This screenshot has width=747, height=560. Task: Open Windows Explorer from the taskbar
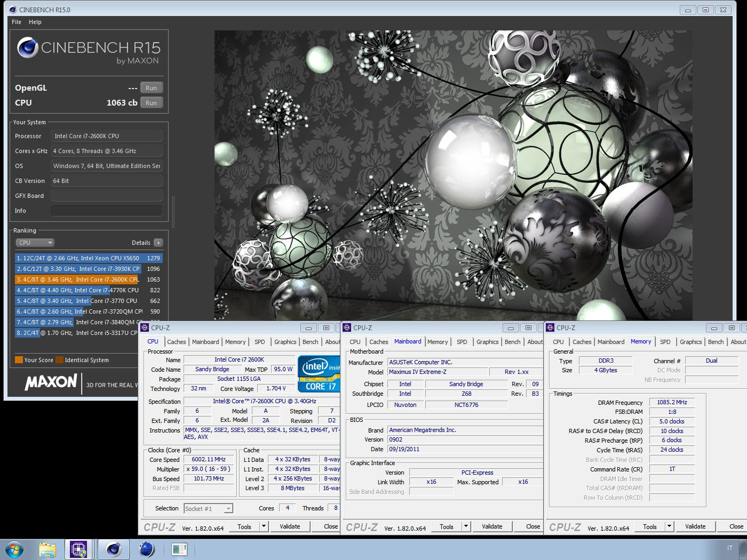pos(47,549)
